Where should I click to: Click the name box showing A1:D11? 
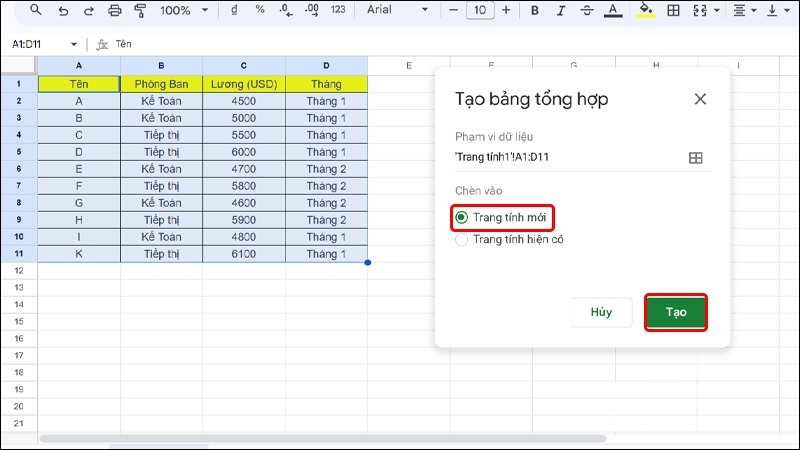(x=27, y=44)
